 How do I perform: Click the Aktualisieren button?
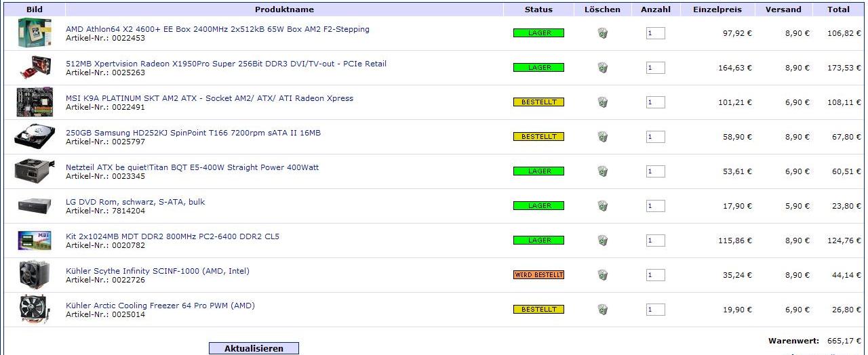[x=254, y=348]
